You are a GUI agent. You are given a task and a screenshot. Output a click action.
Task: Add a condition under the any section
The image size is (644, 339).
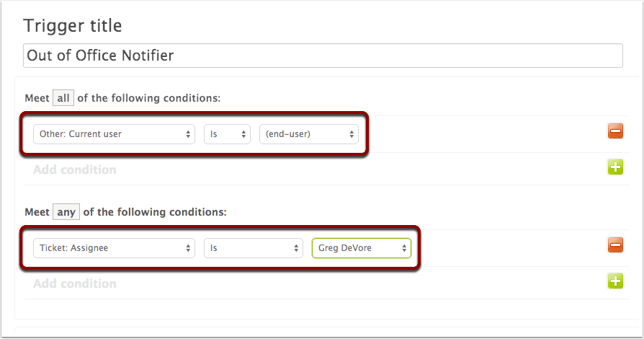615,281
